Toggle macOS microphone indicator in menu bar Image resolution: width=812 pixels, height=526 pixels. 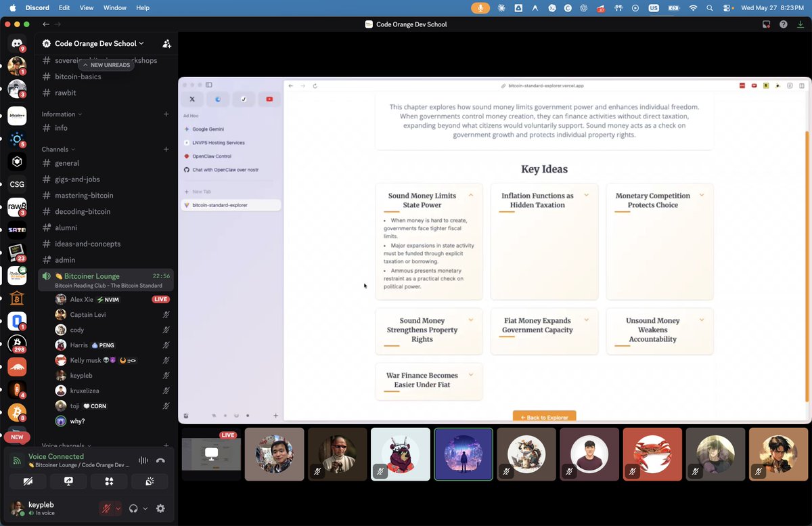click(481, 8)
